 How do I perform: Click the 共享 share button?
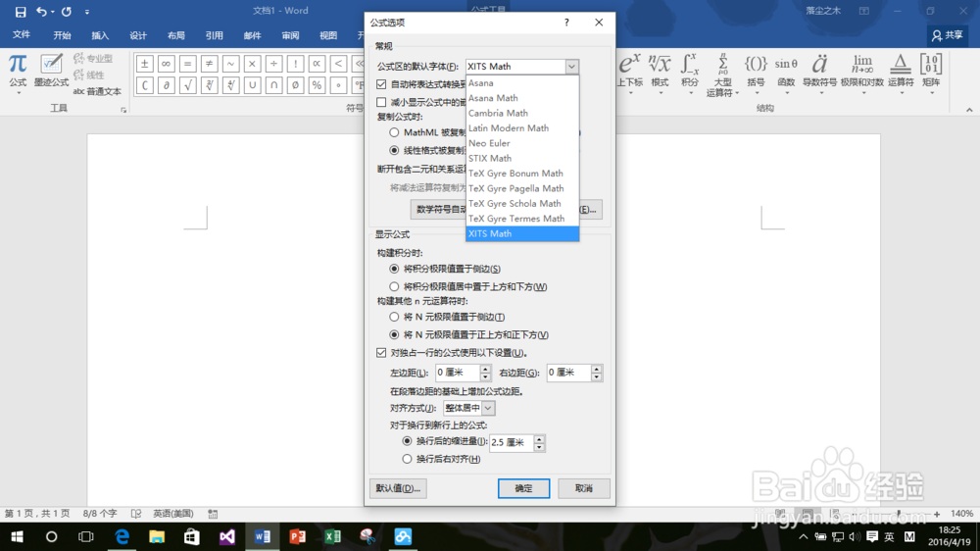[x=948, y=35]
